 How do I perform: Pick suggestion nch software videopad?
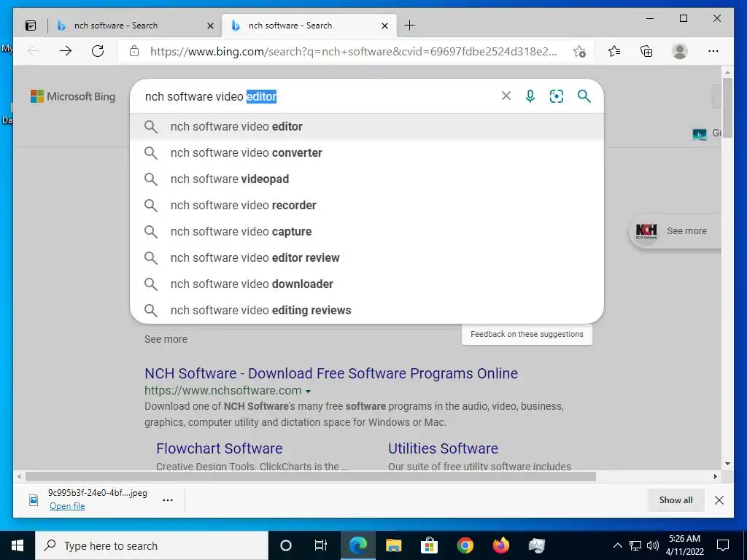tap(367, 179)
